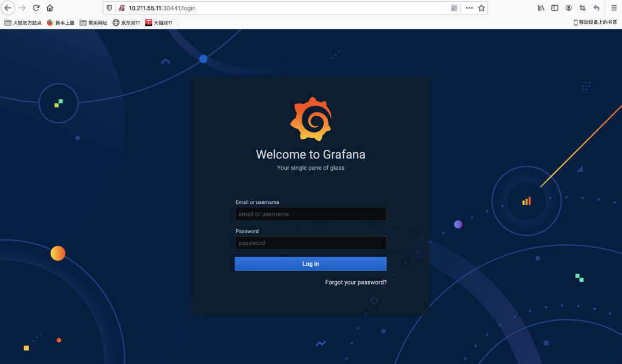This screenshot has height=364, width=622.
Task: Open the 新手上路 bookmark
Action: 60,22
